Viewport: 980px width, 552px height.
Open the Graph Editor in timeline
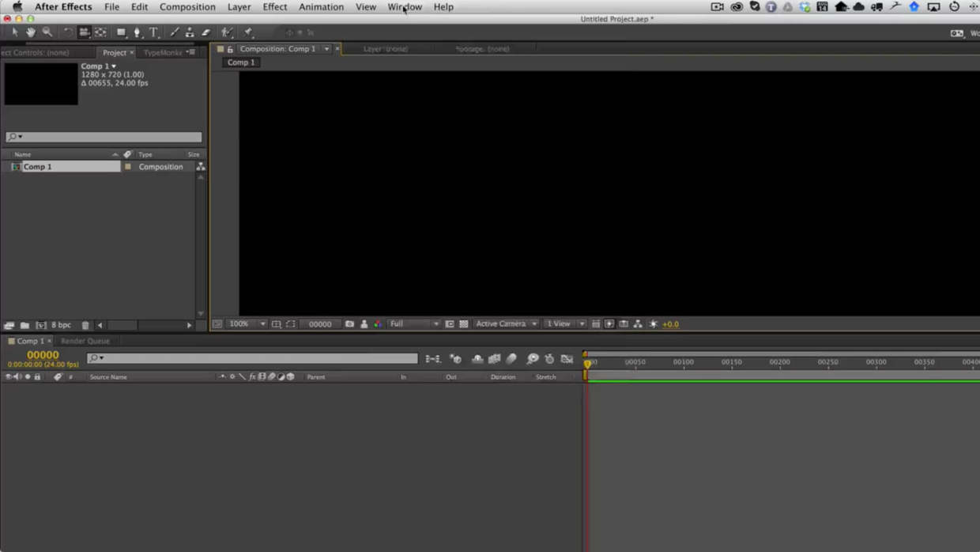coord(567,359)
